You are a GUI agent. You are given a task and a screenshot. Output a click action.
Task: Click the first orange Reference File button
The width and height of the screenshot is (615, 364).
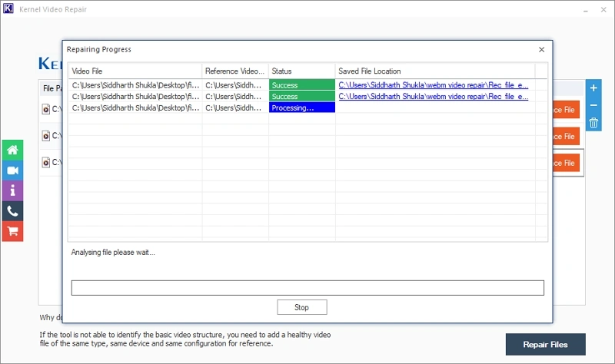coord(567,110)
